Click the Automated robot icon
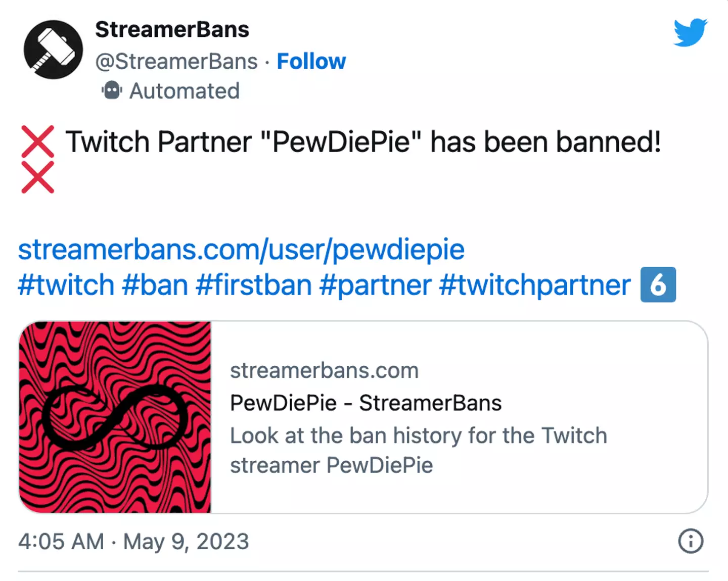 coord(112,91)
